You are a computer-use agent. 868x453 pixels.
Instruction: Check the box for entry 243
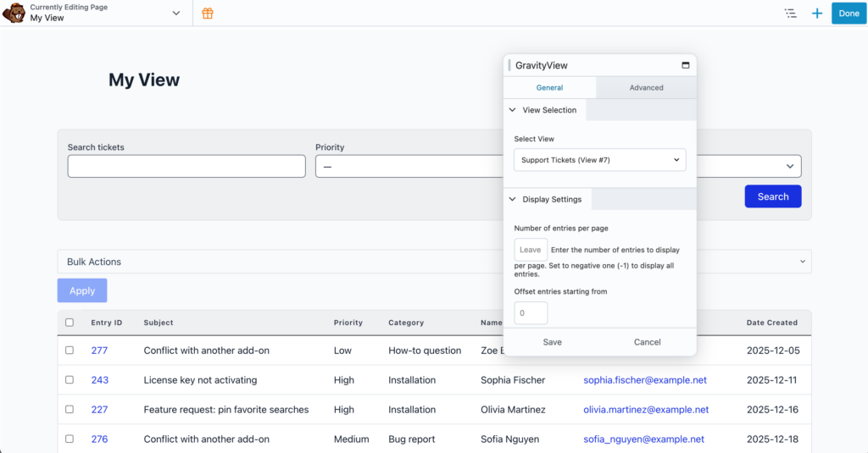pos(70,380)
